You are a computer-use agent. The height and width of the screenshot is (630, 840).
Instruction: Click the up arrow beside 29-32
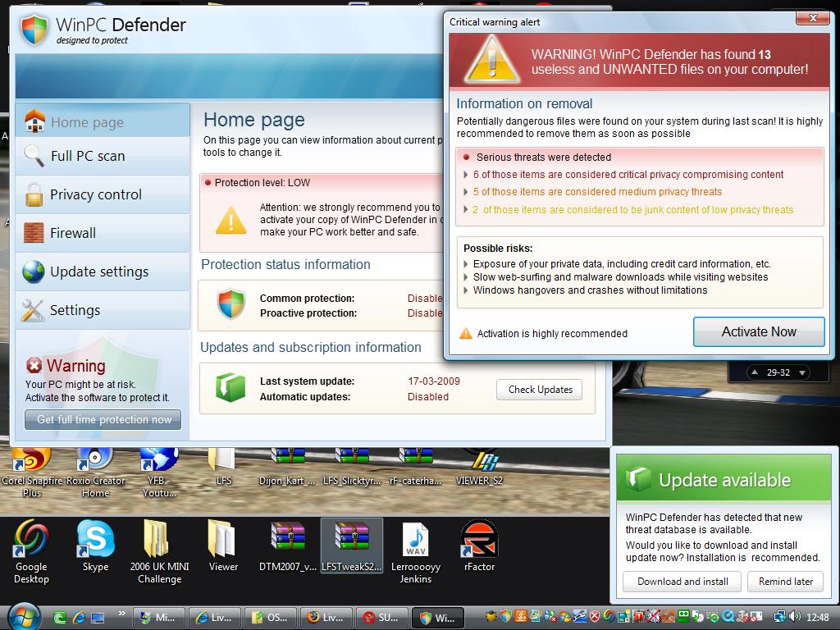pos(755,372)
